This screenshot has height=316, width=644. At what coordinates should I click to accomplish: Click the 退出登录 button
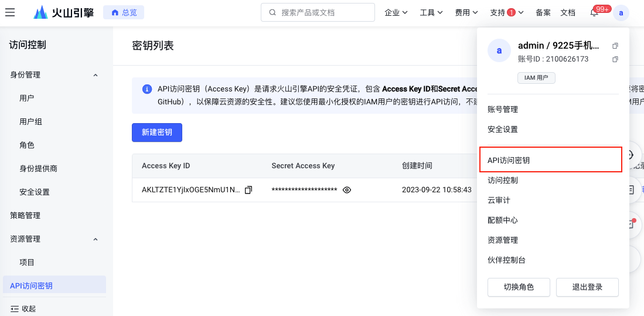[587, 287]
